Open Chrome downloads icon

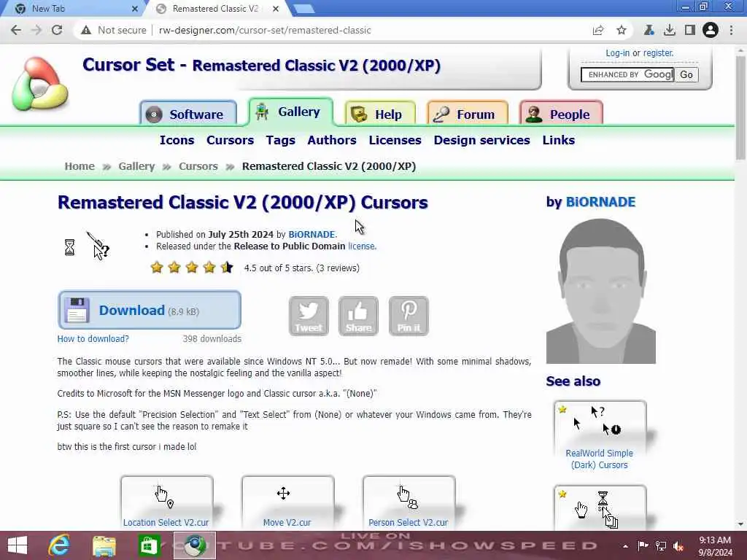(670, 30)
